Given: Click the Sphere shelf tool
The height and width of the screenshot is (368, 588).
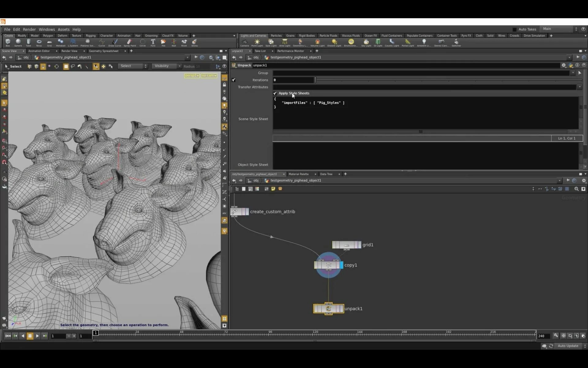Looking at the screenshot, I should click(x=18, y=42).
